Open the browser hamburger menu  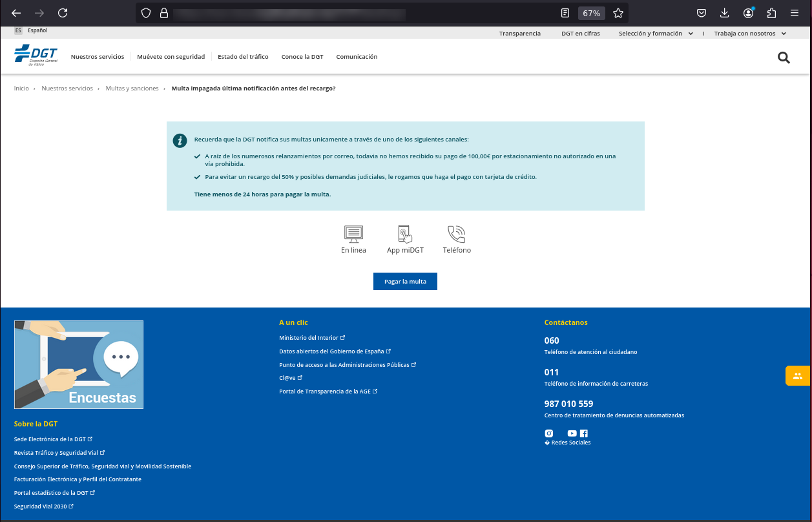[795, 12]
